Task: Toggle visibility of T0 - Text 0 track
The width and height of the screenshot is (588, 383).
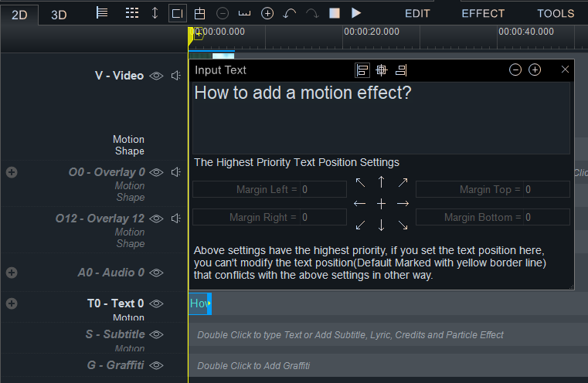Action: tap(156, 303)
